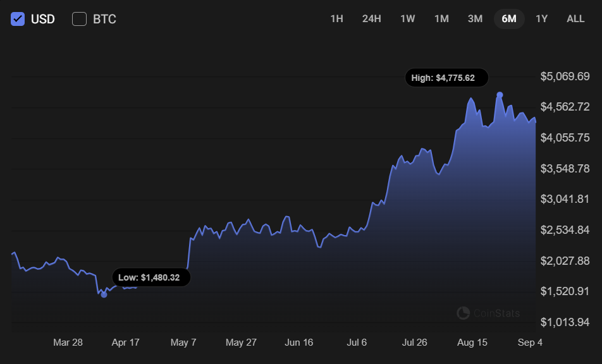Select the 1H time range

(x=336, y=19)
